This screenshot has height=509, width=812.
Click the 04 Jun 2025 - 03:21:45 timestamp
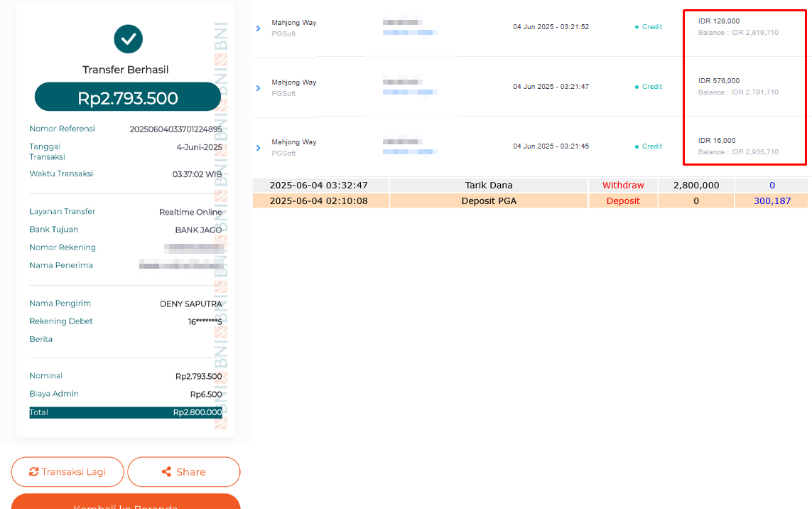(551, 146)
